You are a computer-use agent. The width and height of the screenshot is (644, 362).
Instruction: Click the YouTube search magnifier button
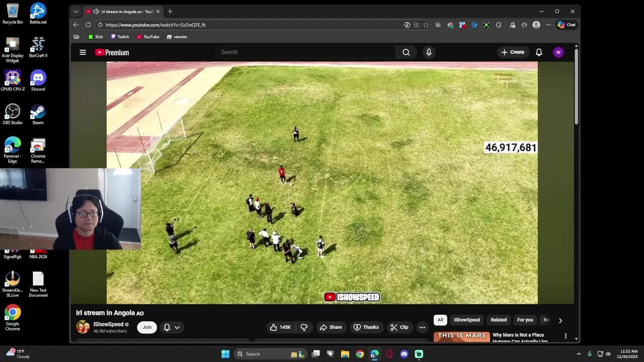pyautogui.click(x=406, y=52)
